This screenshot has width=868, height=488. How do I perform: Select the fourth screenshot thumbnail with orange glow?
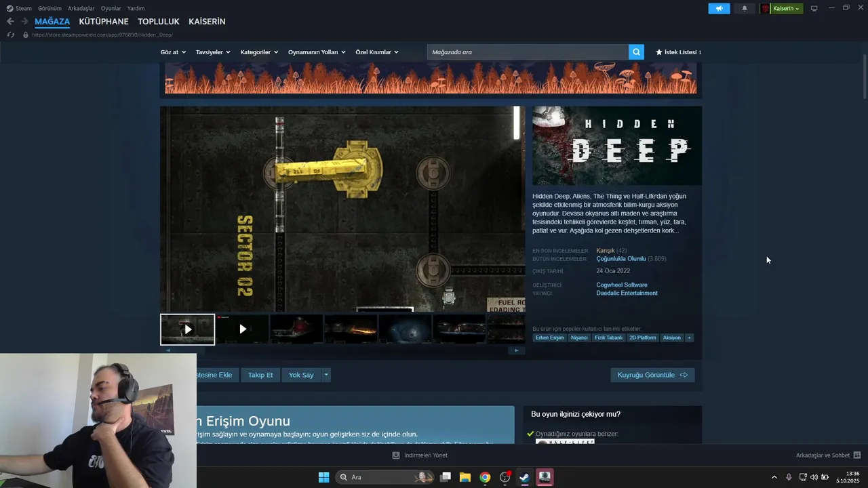click(x=351, y=329)
